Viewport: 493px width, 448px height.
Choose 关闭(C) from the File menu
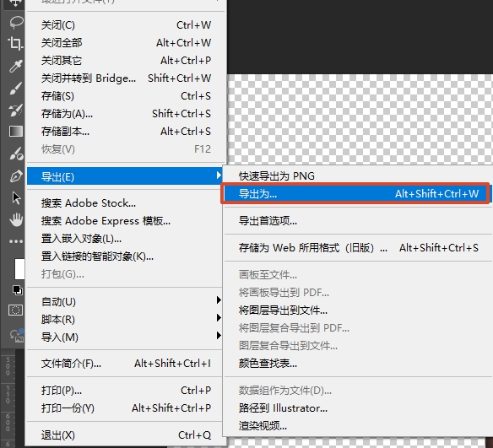pyautogui.click(x=126, y=25)
